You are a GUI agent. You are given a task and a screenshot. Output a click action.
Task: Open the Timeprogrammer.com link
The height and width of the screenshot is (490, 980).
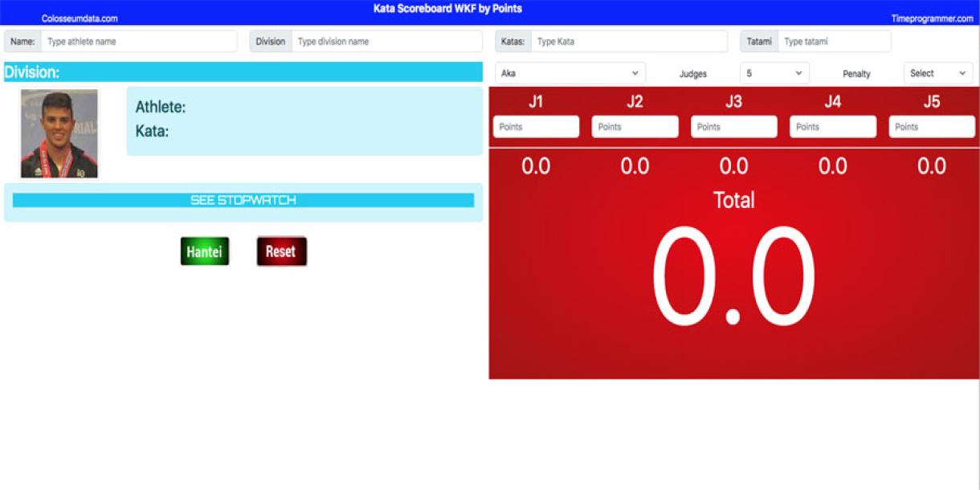click(x=932, y=18)
